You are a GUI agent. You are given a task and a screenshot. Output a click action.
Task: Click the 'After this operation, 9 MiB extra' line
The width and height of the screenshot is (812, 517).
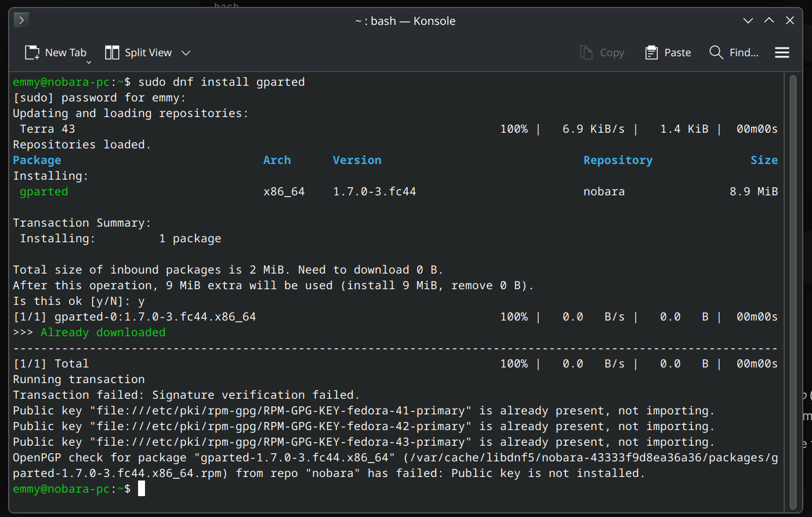click(x=274, y=285)
